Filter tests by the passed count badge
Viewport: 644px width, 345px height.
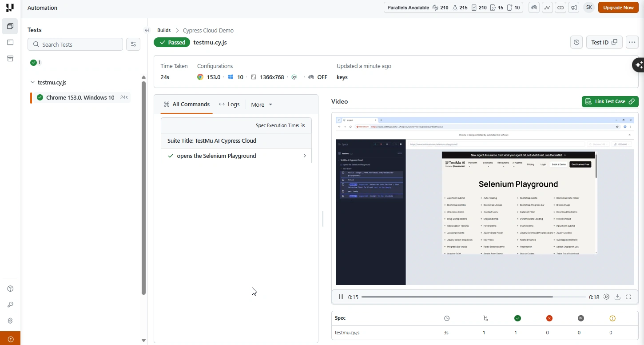(36, 63)
